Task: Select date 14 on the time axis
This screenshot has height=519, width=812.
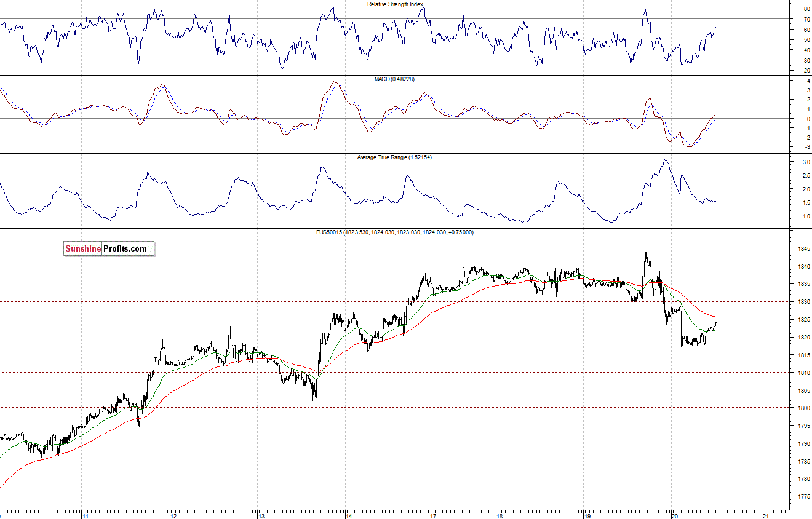Action: tap(349, 515)
